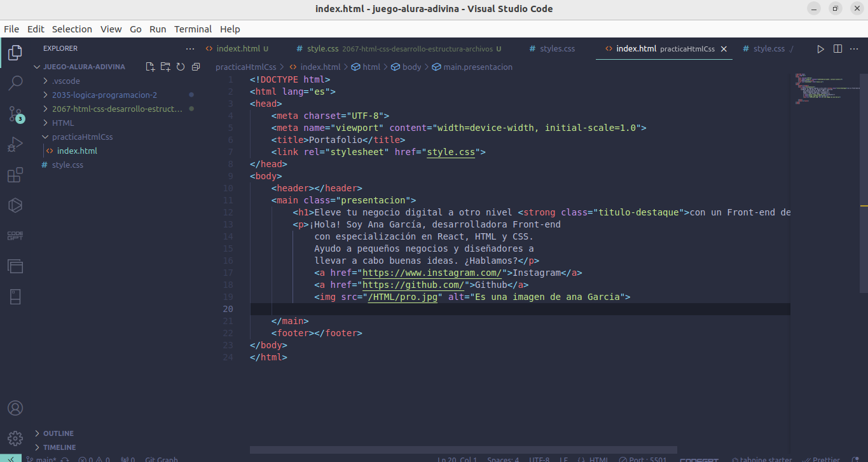The height and width of the screenshot is (462, 868).
Task: Open the Run menu
Action: 158,29
